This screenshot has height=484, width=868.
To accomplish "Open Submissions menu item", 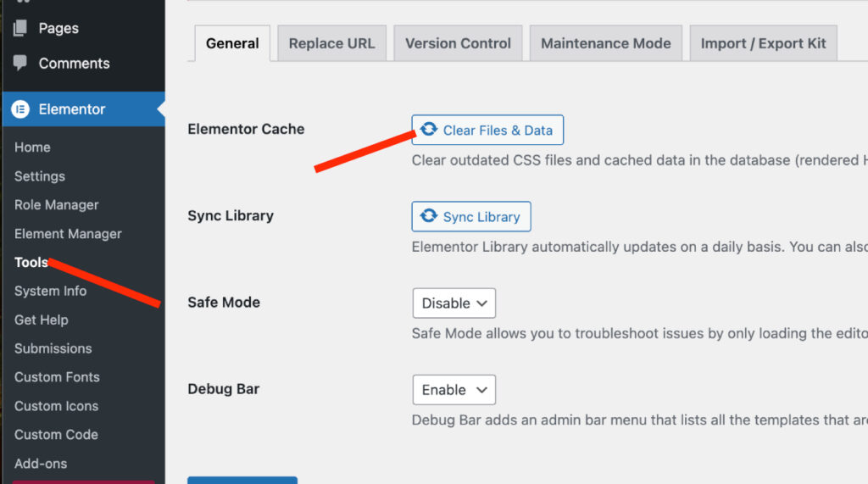I will click(53, 348).
